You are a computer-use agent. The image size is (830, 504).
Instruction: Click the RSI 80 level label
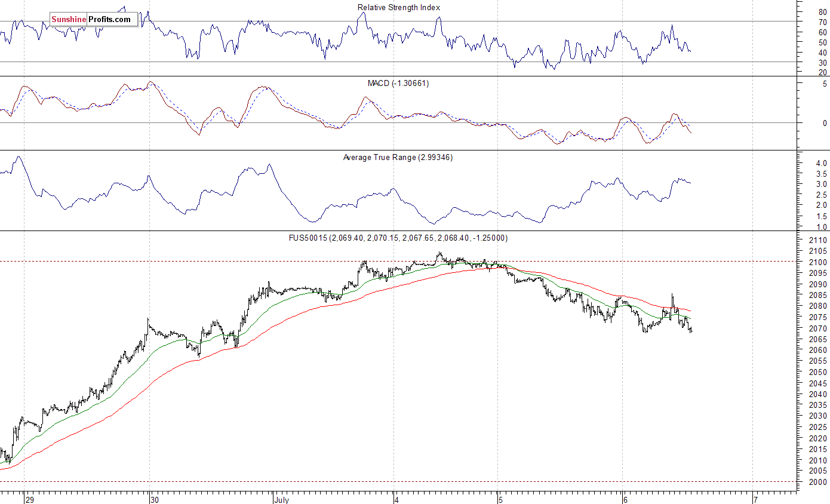[822, 12]
